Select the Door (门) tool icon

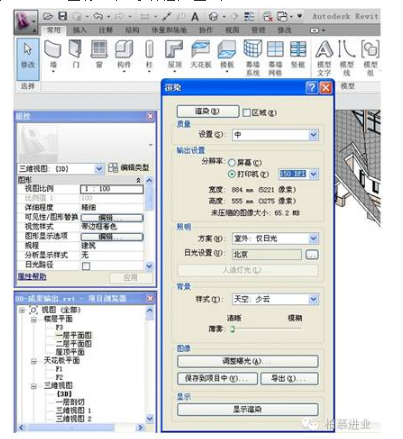coord(75,49)
